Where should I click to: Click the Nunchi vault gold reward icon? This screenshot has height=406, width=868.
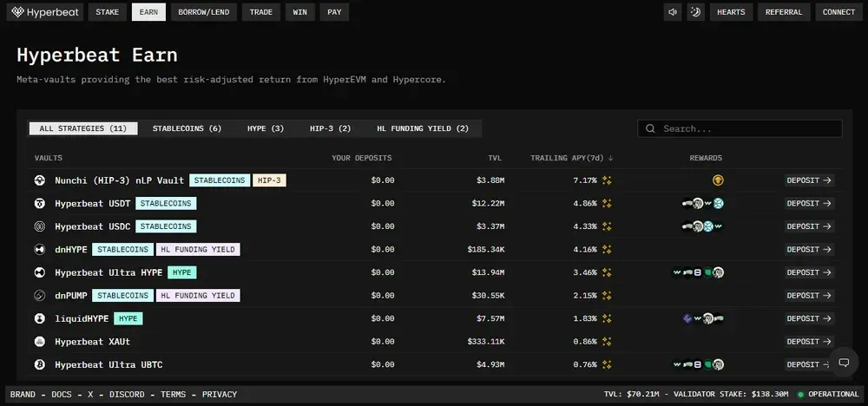coord(718,180)
